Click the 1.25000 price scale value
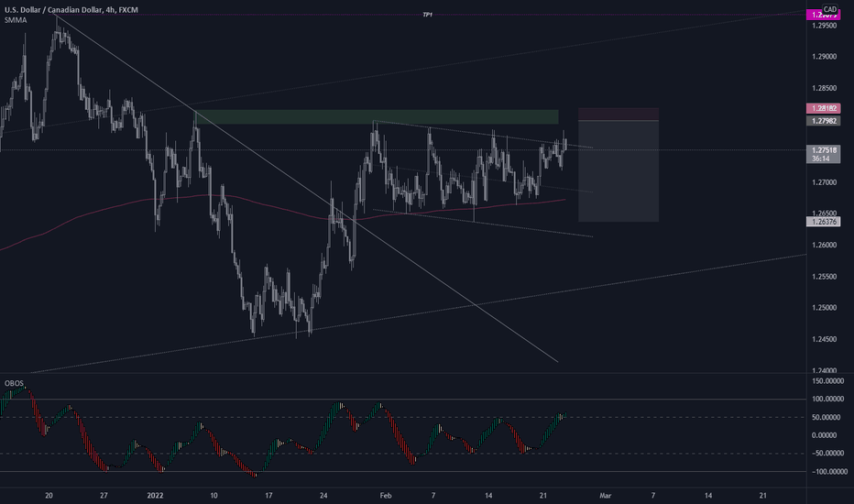This screenshot has height=504, width=854. click(824, 308)
